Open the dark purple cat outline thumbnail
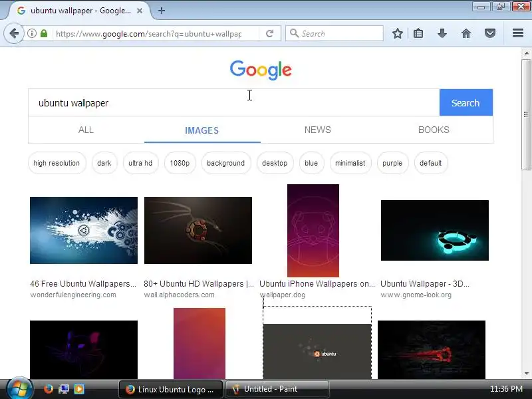This screenshot has height=399, width=532. [x=84, y=350]
